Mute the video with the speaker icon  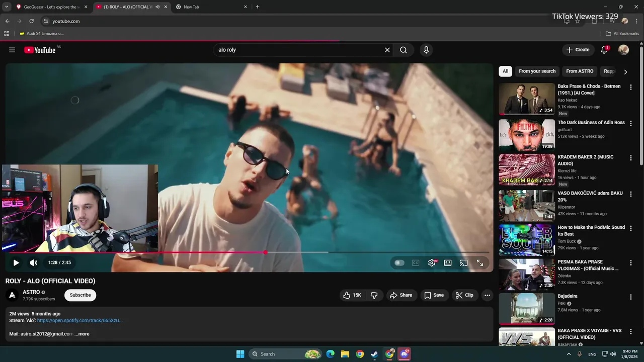pos(33,262)
